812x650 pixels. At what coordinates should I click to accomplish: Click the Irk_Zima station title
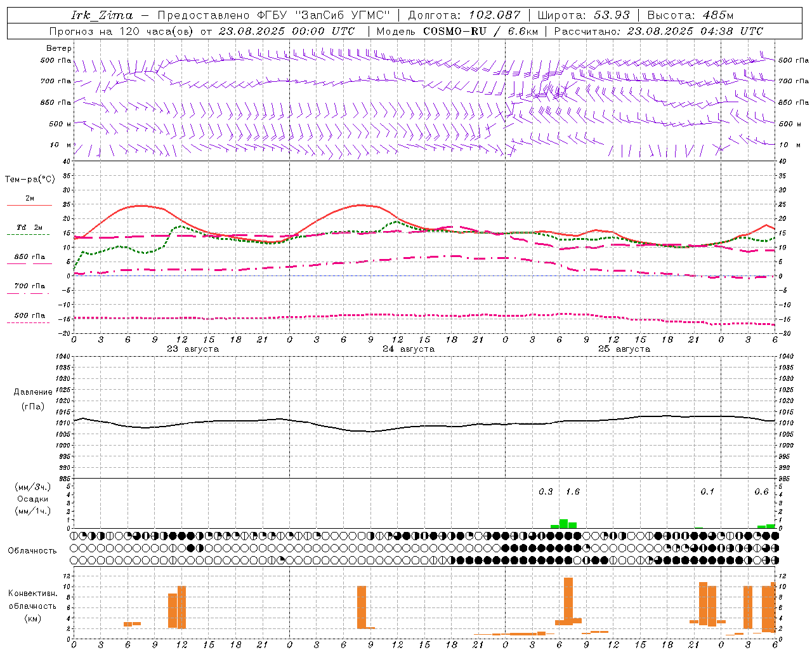click(102, 15)
